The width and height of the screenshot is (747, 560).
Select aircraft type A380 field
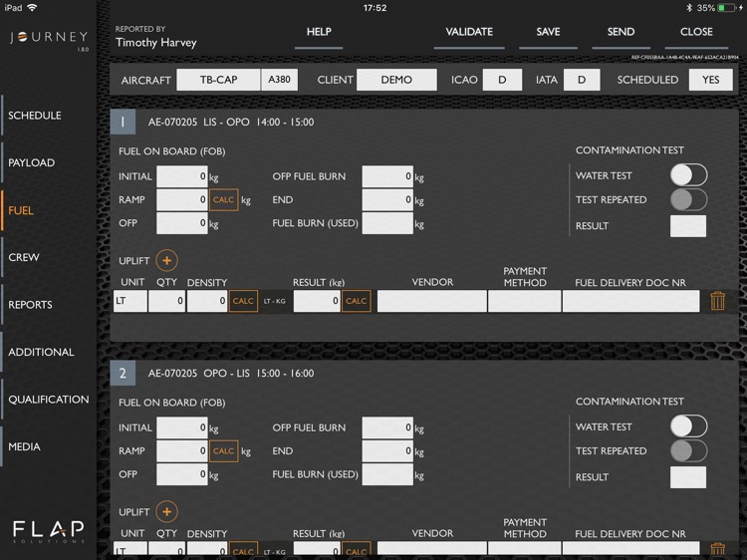[x=279, y=80]
